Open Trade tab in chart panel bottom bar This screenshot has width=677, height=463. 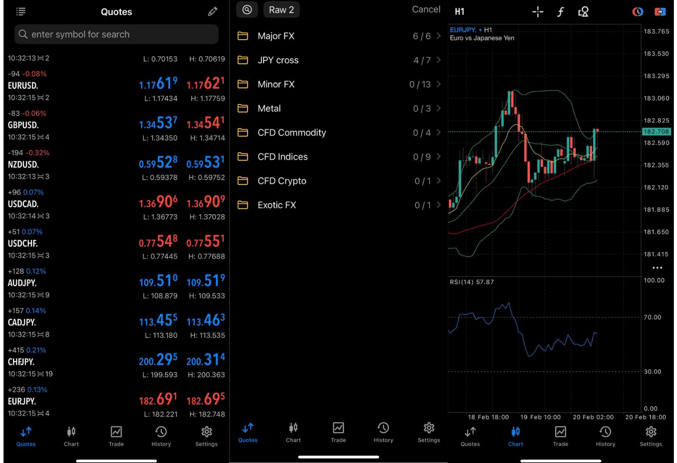click(x=560, y=436)
